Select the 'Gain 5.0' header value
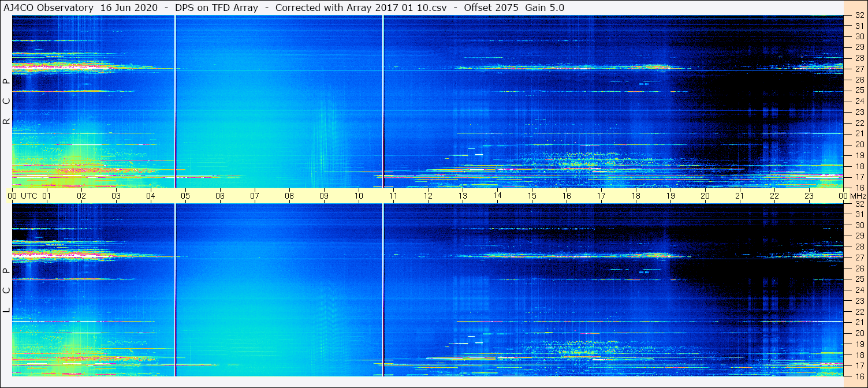This screenshot has width=868, height=388. pyautogui.click(x=545, y=8)
